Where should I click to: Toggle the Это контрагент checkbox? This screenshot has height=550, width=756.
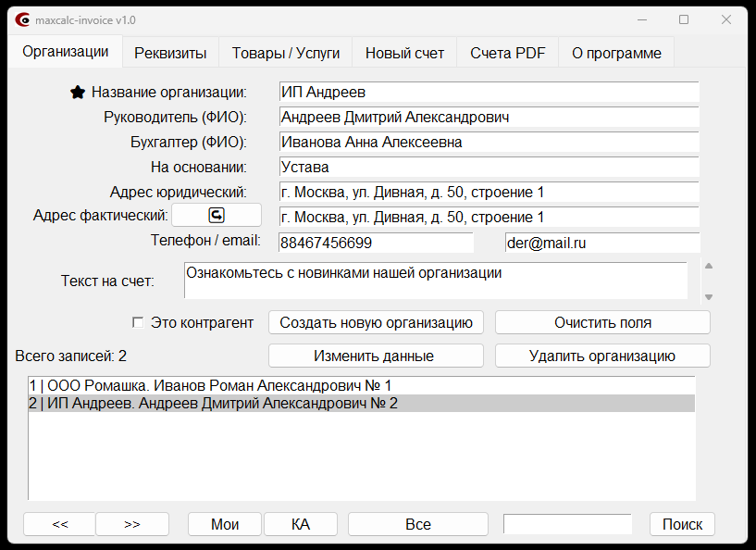138,322
